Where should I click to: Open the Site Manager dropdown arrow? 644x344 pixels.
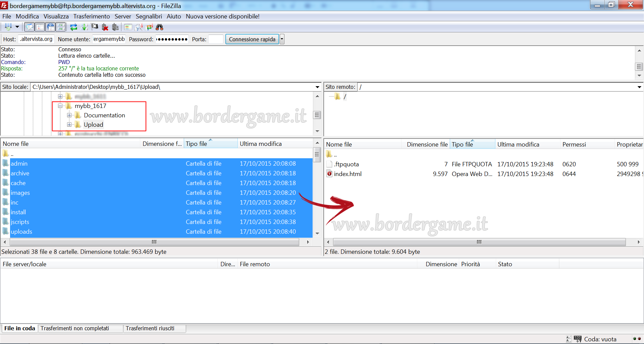pos(17,27)
